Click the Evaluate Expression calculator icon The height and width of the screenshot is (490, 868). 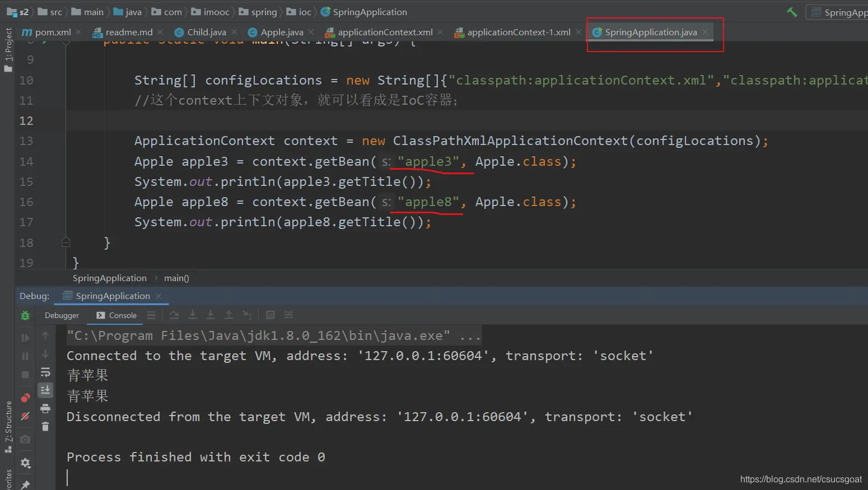pyautogui.click(x=270, y=315)
